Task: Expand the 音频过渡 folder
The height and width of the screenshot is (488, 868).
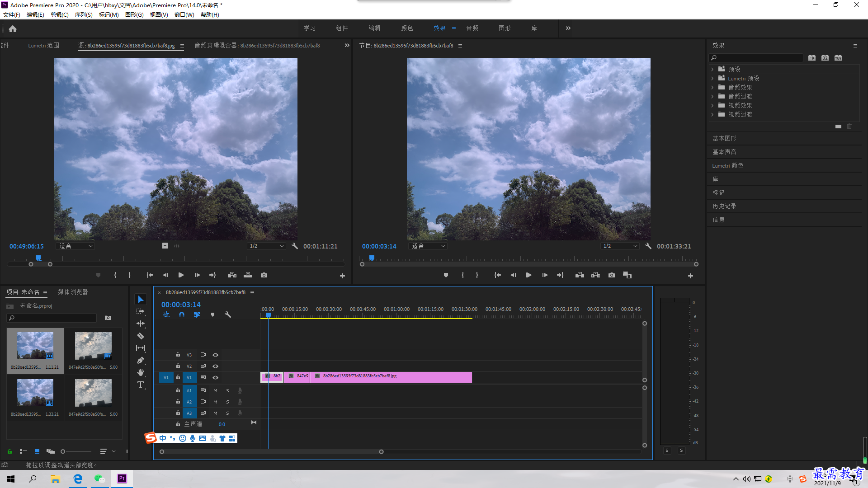Action: tap(712, 96)
